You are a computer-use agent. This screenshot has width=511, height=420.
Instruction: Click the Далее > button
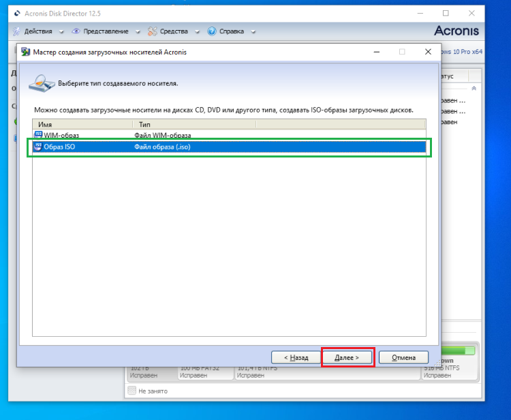tap(347, 357)
